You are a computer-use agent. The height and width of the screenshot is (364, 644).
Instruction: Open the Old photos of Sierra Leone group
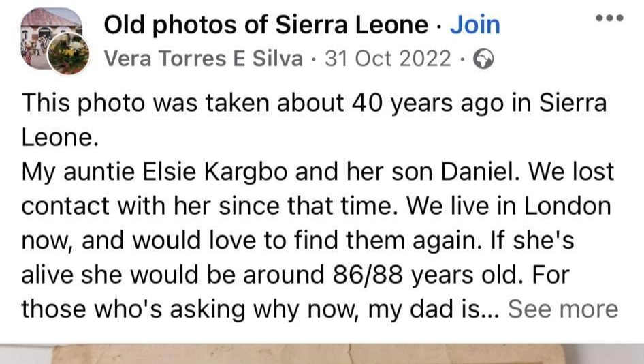(x=266, y=25)
